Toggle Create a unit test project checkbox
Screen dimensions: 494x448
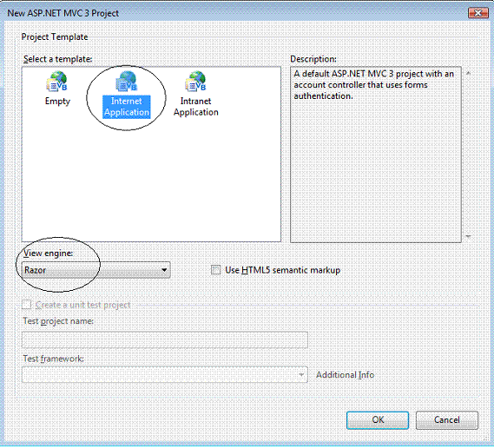tap(26, 305)
